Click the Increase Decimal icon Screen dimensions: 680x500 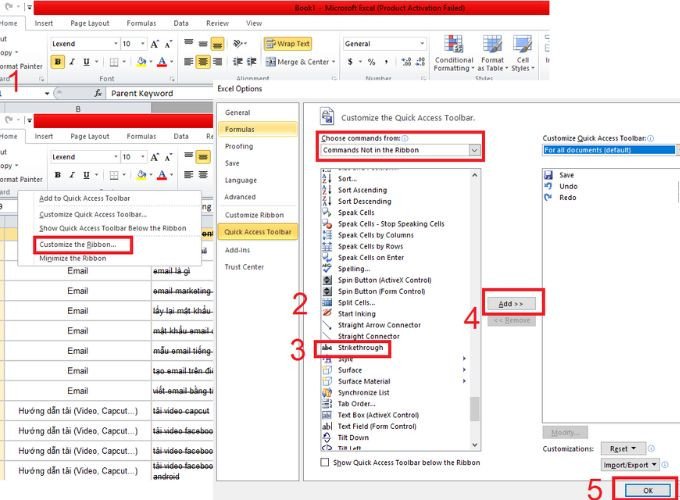click(x=406, y=62)
